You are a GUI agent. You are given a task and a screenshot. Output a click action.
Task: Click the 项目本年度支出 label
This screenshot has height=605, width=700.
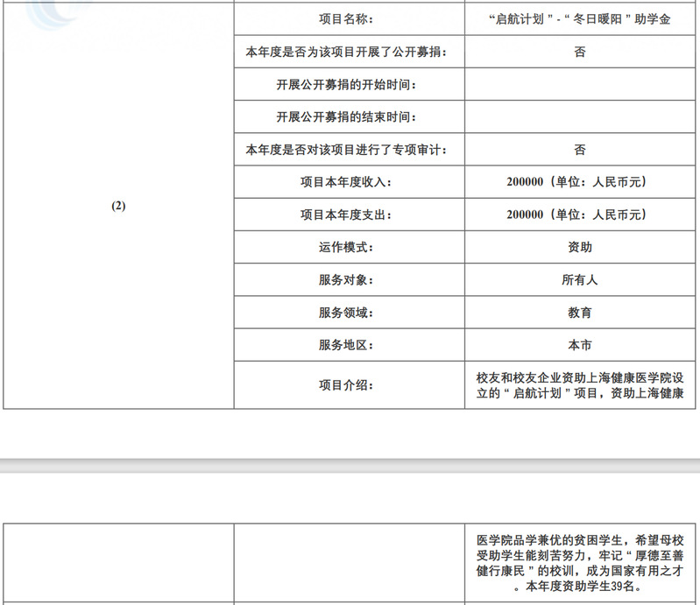click(x=346, y=215)
